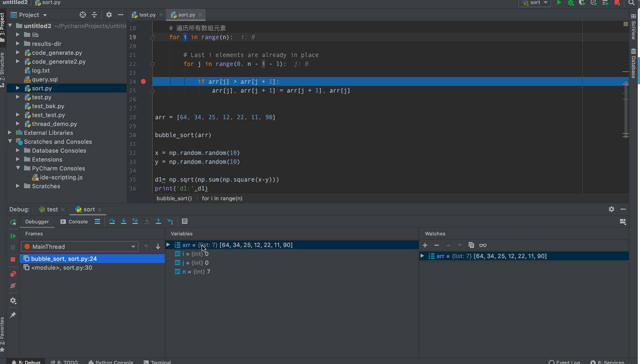Open the Terminal tool window
This screenshot has width=640, height=364.
tap(157, 362)
